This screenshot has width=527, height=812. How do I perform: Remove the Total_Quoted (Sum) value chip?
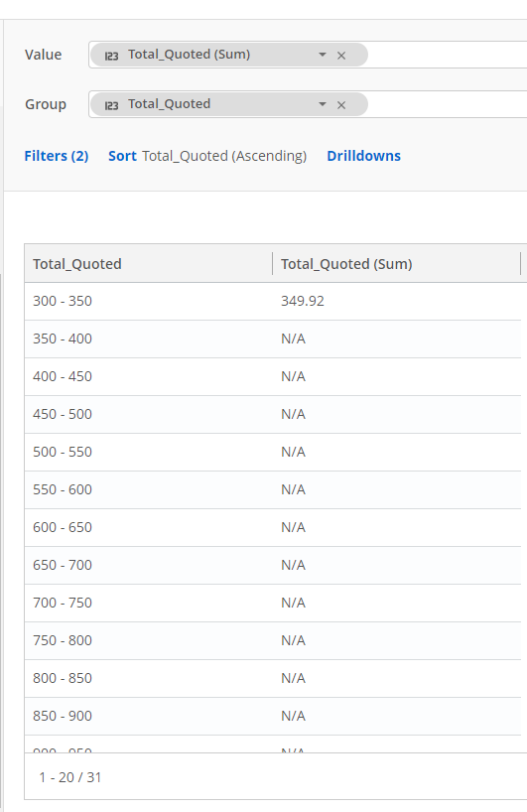(x=341, y=56)
